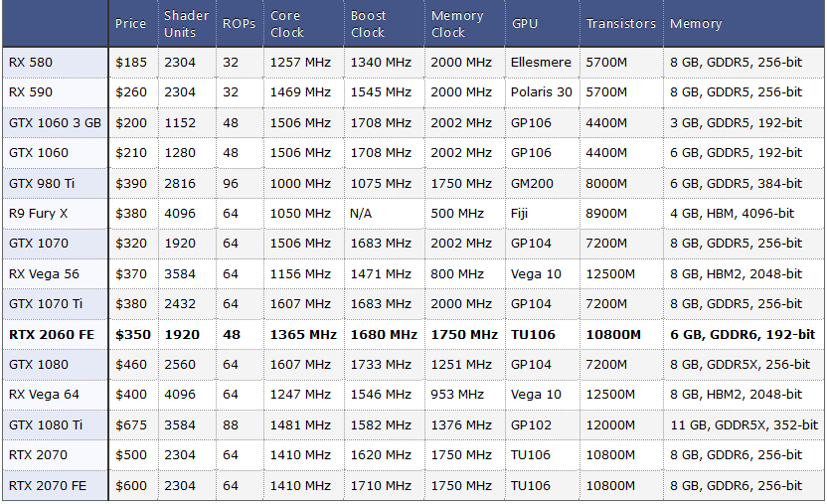Select the GTX 1070 row name
This screenshot has height=504, width=827.
39,243
